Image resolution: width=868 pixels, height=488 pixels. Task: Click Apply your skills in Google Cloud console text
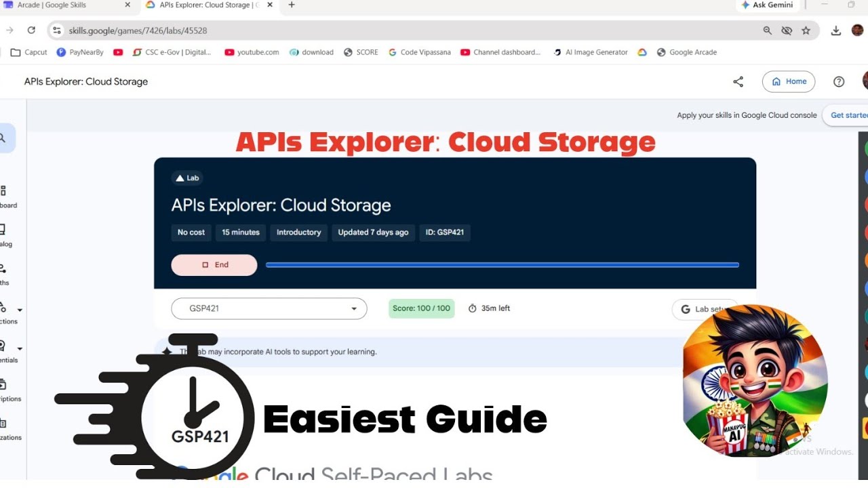tap(747, 115)
